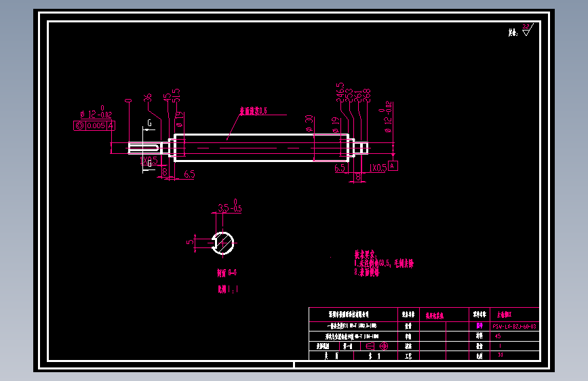Select the datum A box beside 1X0.5
Viewport: 588px width, 381px height.
point(393,165)
